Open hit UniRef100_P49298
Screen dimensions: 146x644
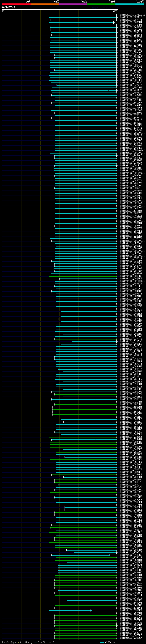(131, 27)
